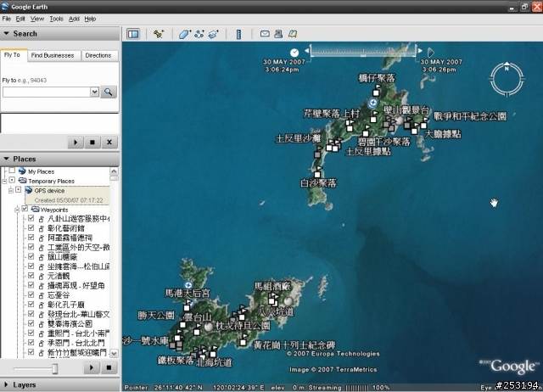Image resolution: width=543 pixels, height=392 pixels.
Task: Uncheck the 彰化藝術館 waypoint
Action: click(x=31, y=228)
